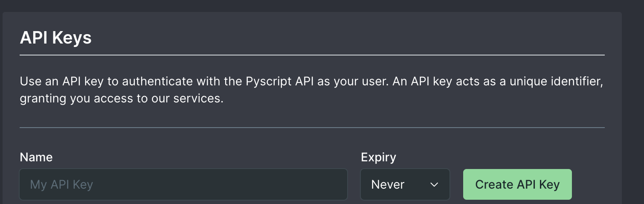Expand the expiry options with down arrow

[x=434, y=184]
